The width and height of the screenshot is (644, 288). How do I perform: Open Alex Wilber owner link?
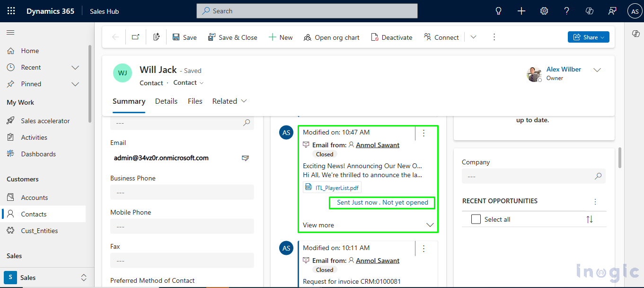pyautogui.click(x=564, y=69)
